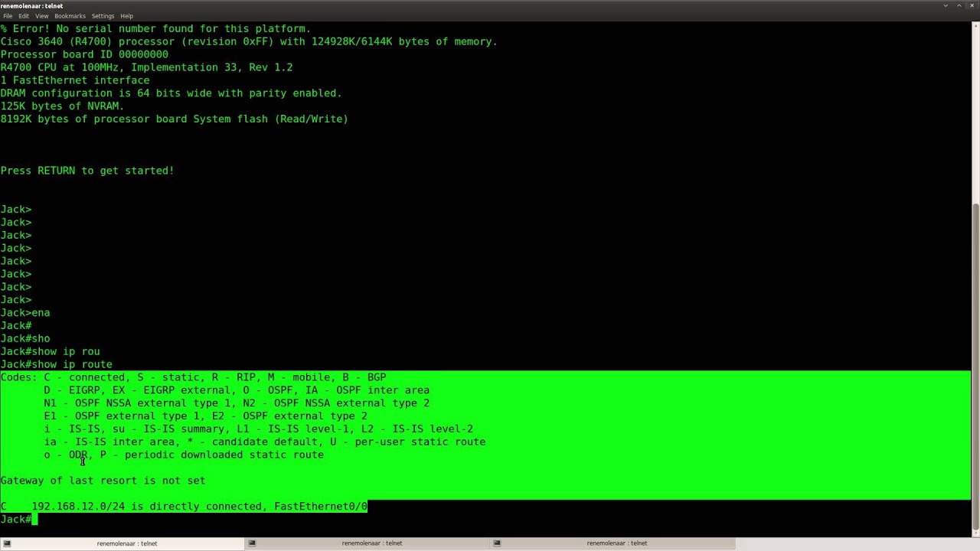Click the 'Press RETURN to get started!' line
This screenshot has height=551, width=980.
[87, 171]
